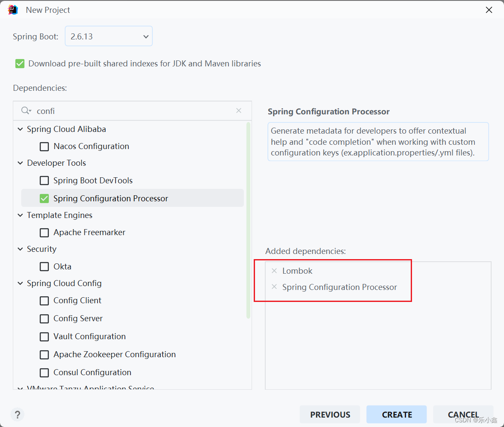Check Spring Boot DevTools
This screenshot has width=504, height=427.
(44, 180)
